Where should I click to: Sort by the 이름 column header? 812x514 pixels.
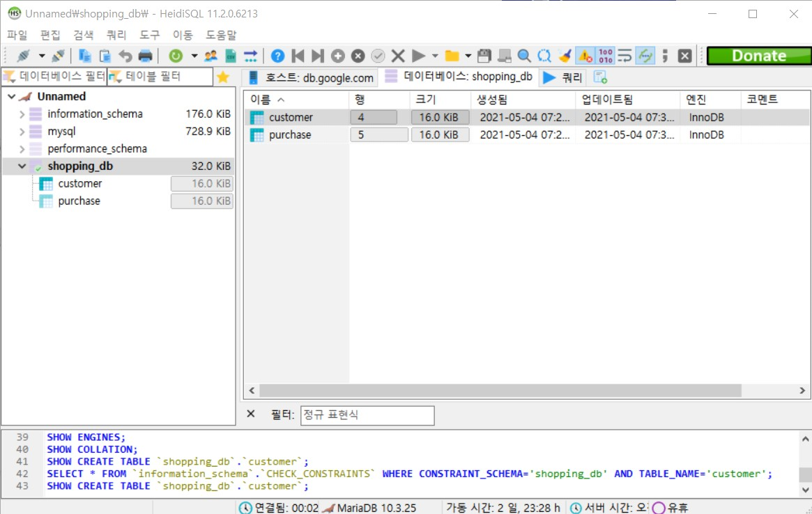click(296, 100)
